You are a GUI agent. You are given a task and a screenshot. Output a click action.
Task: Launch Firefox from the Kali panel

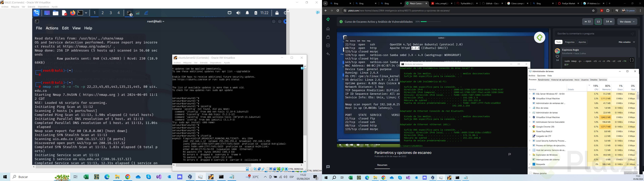72,13
